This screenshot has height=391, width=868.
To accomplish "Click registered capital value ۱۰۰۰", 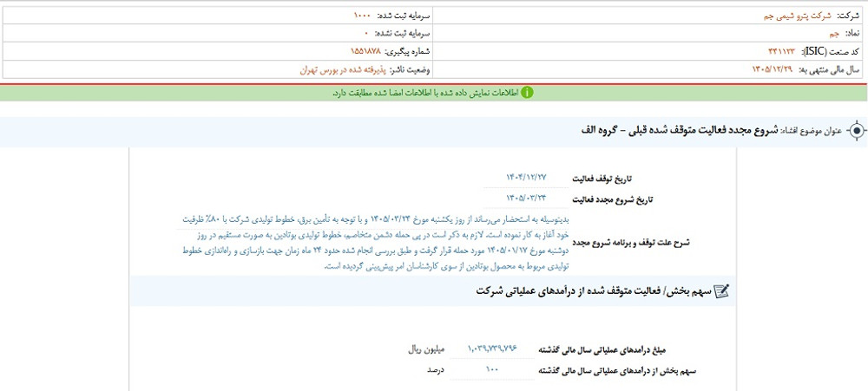I will (x=363, y=16).
